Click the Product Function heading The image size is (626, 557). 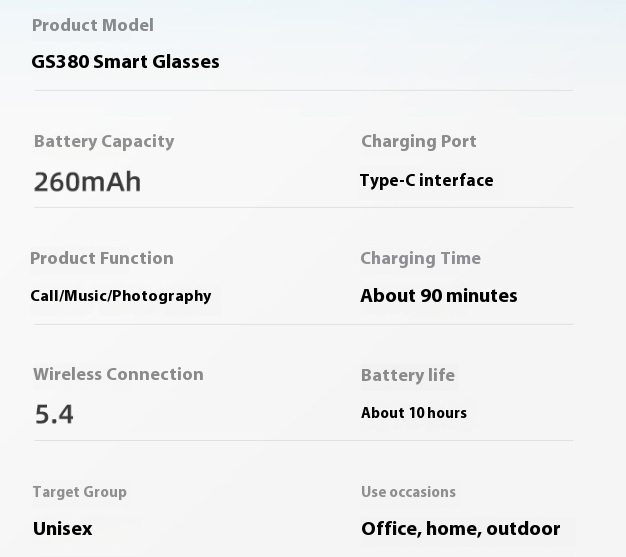pyautogui.click(x=102, y=258)
